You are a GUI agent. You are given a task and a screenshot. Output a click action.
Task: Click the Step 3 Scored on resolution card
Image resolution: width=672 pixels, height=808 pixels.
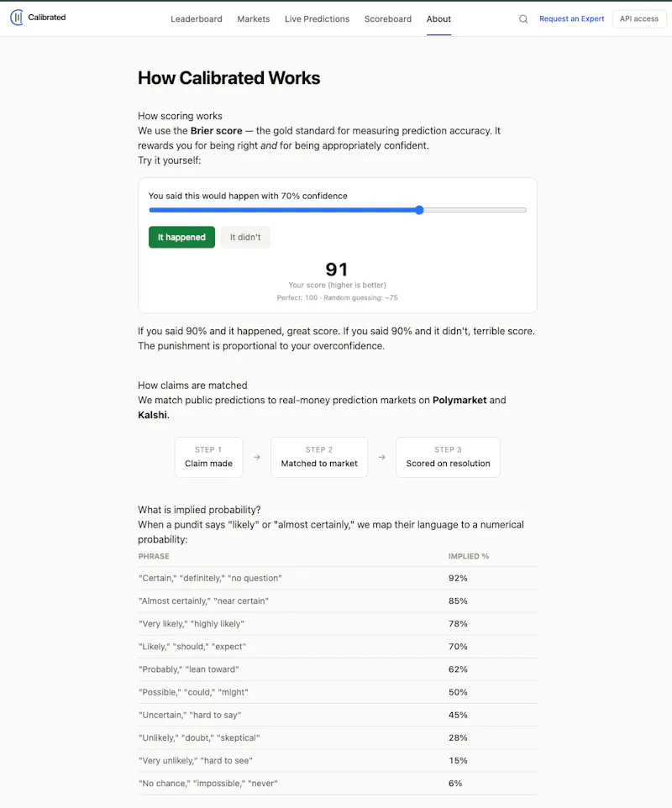pos(449,457)
